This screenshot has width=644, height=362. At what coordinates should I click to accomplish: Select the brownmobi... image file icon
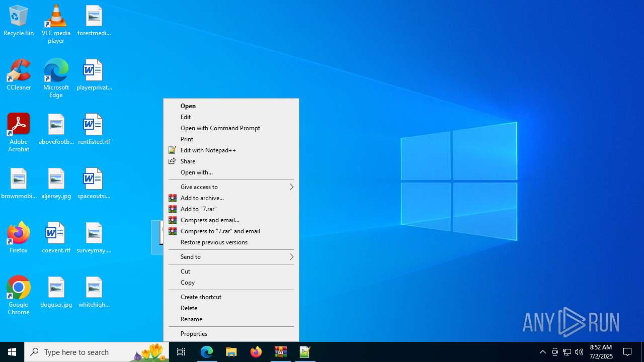tap(19, 184)
